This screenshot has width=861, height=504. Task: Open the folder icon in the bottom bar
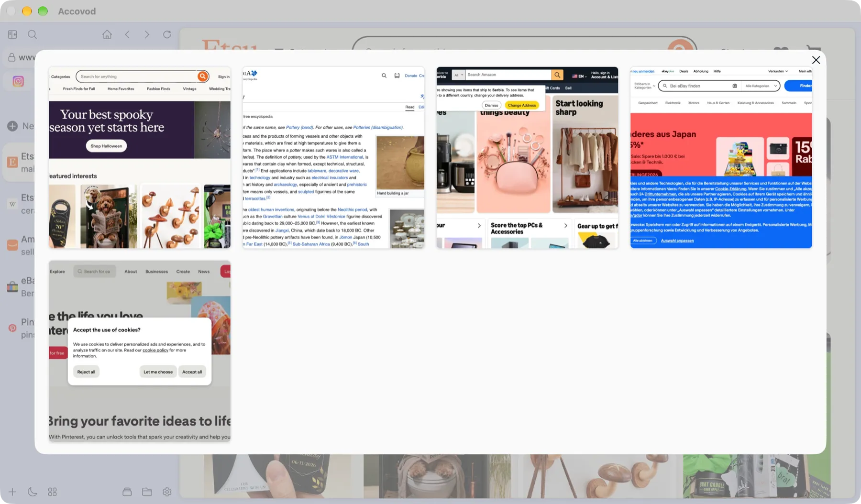pyautogui.click(x=147, y=492)
